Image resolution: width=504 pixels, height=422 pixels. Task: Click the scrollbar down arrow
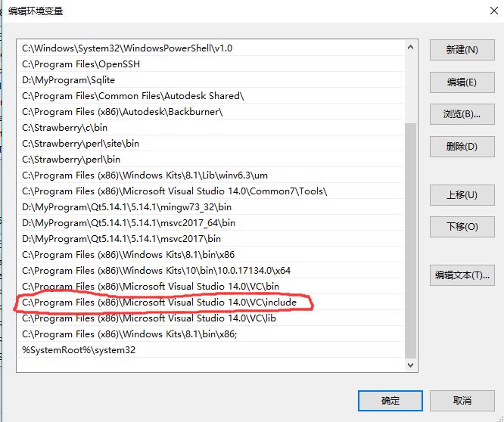pyautogui.click(x=410, y=365)
